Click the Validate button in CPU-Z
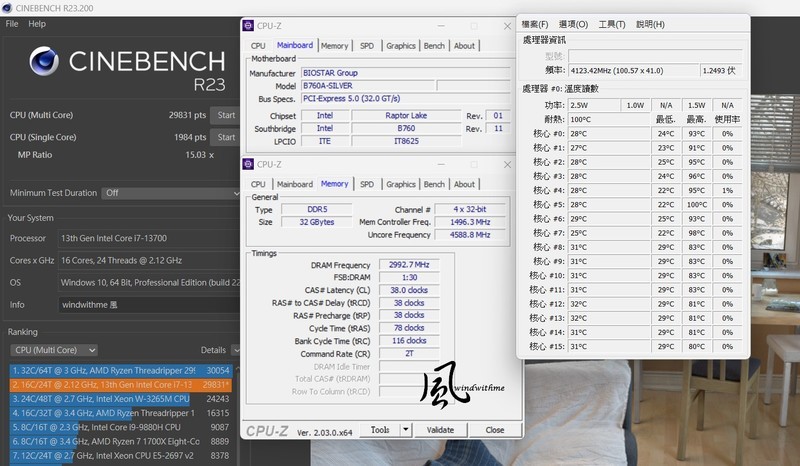This screenshot has width=800, height=466. [440, 430]
